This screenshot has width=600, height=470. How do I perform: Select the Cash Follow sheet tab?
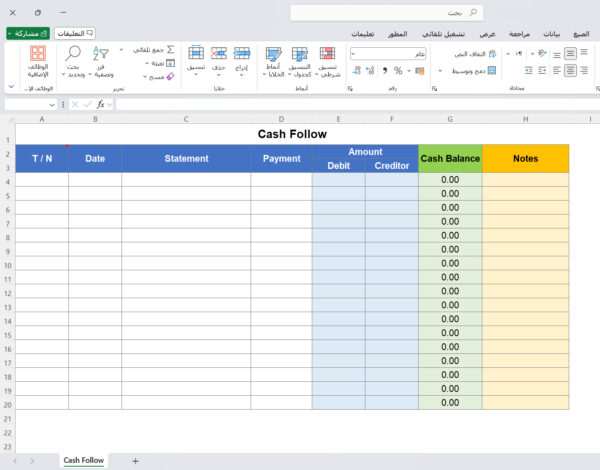coord(84,460)
